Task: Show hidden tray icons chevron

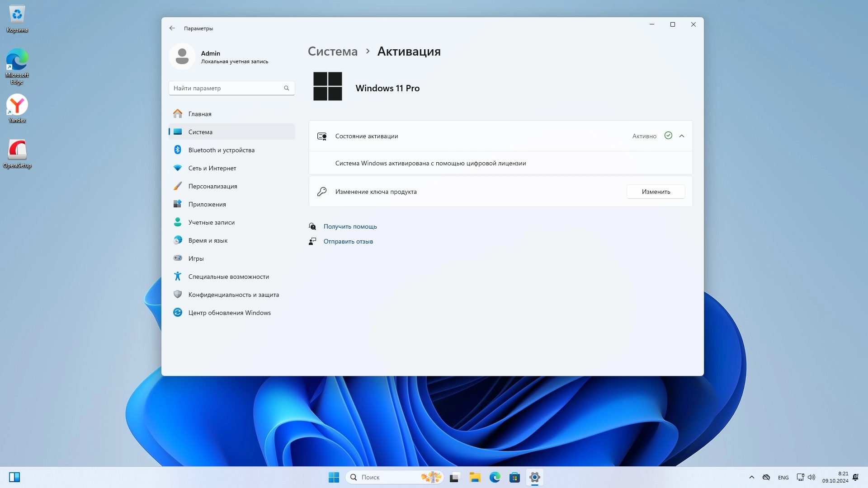Action: 751,477
